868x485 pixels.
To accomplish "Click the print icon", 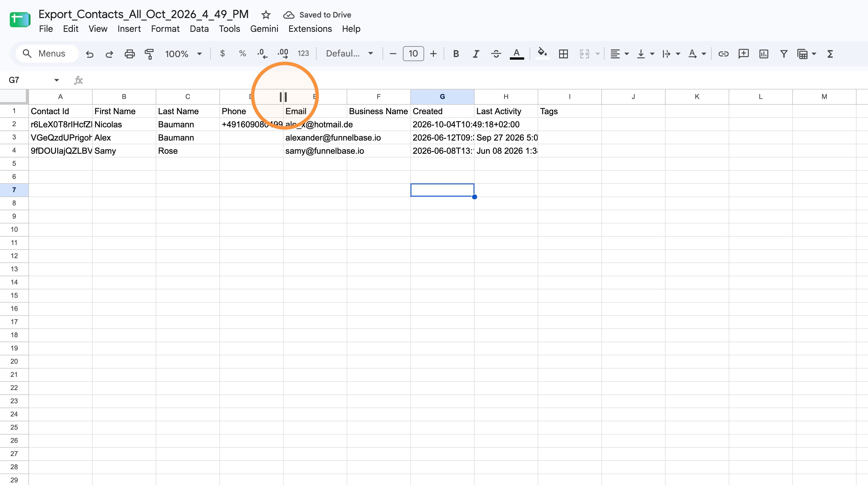I will pyautogui.click(x=129, y=54).
